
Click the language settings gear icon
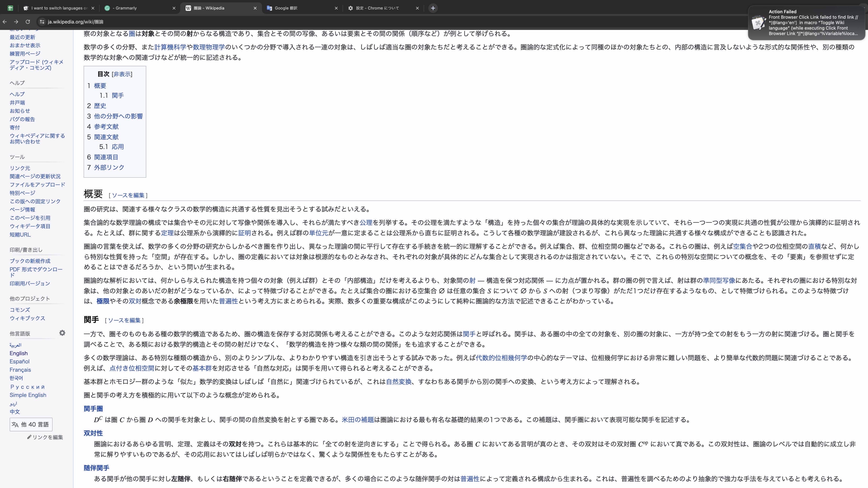tap(62, 333)
